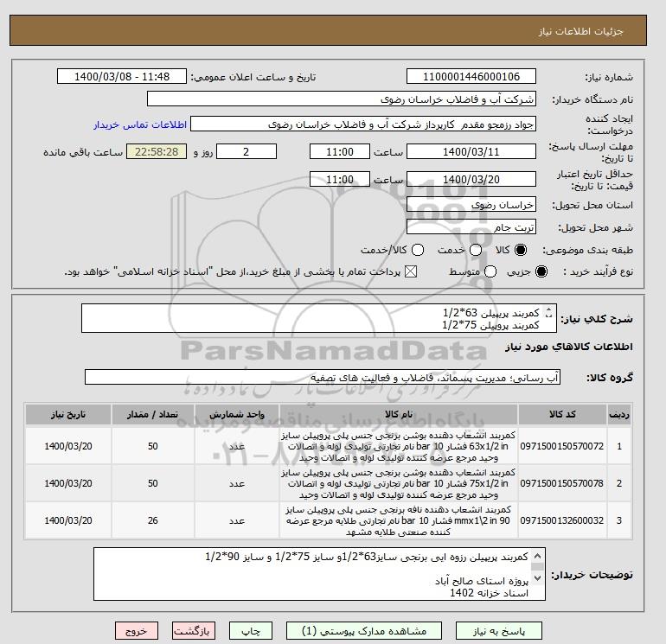Click the buyer organization name field
This screenshot has height=644, width=666.
coord(342,99)
